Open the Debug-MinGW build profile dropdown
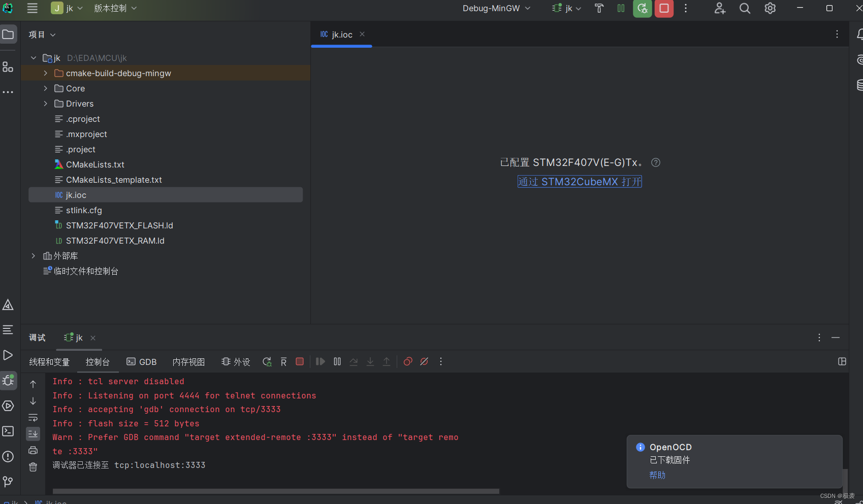The width and height of the screenshot is (863, 504). click(496, 8)
